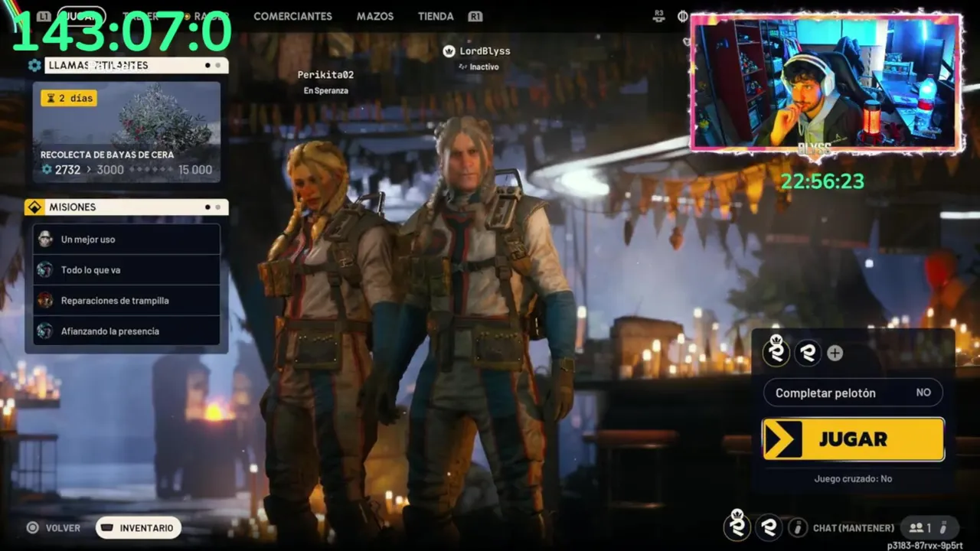The image size is (980, 551).
Task: Select the second page dot of Llamas Titilantes
Action: (x=218, y=66)
